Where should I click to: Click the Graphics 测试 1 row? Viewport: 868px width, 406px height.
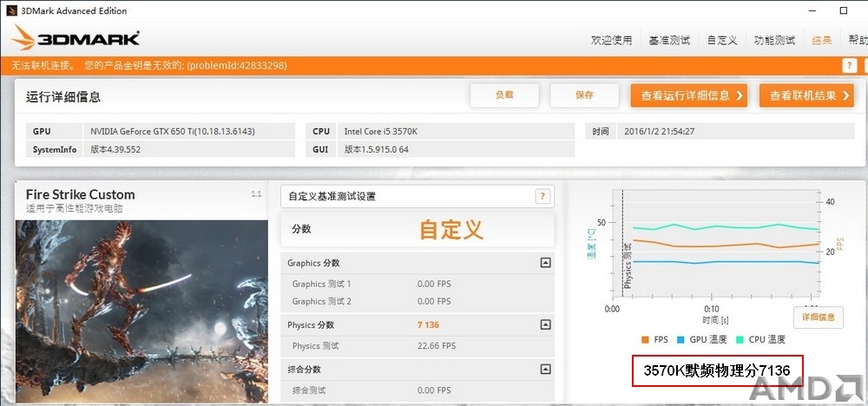[418, 284]
